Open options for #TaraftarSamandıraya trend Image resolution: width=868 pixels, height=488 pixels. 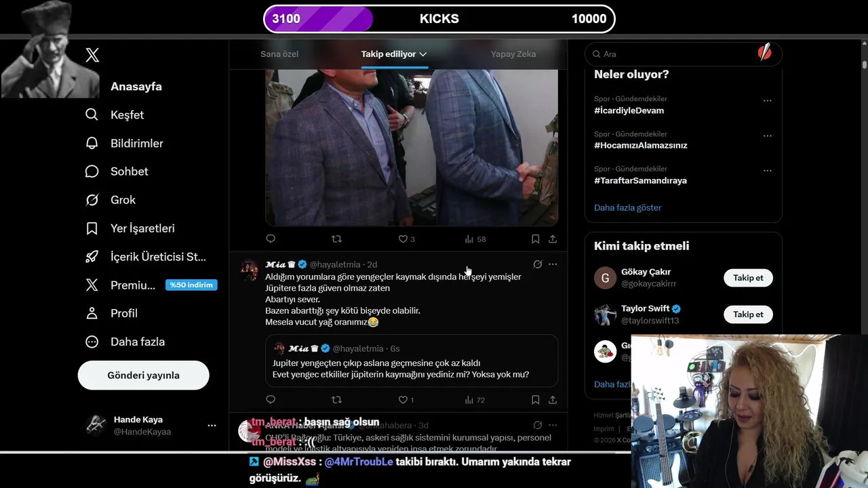click(767, 171)
